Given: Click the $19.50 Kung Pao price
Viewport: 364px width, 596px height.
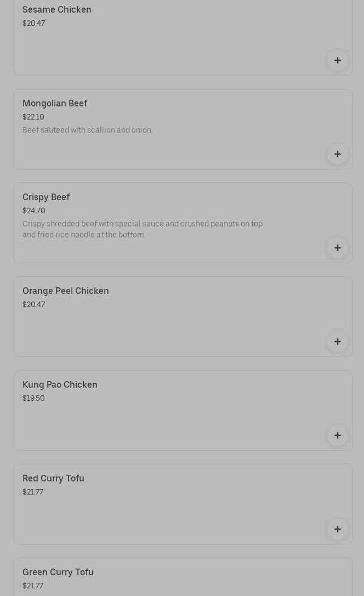Looking at the screenshot, I should pyautogui.click(x=33, y=399).
